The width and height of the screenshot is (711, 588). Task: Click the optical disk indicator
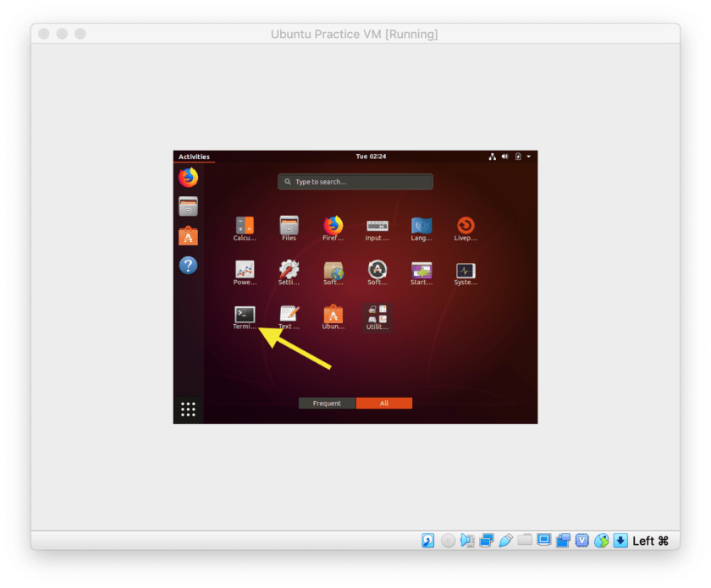(448, 541)
